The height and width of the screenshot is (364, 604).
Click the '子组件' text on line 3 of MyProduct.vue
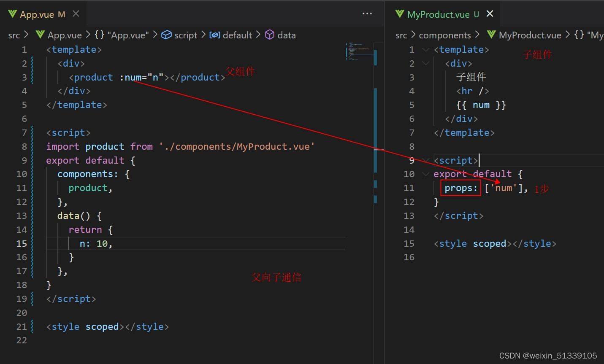pos(471,77)
